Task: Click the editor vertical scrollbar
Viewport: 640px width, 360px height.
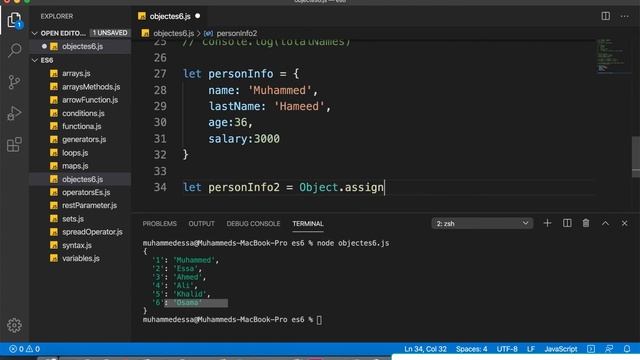Action: tap(636, 157)
